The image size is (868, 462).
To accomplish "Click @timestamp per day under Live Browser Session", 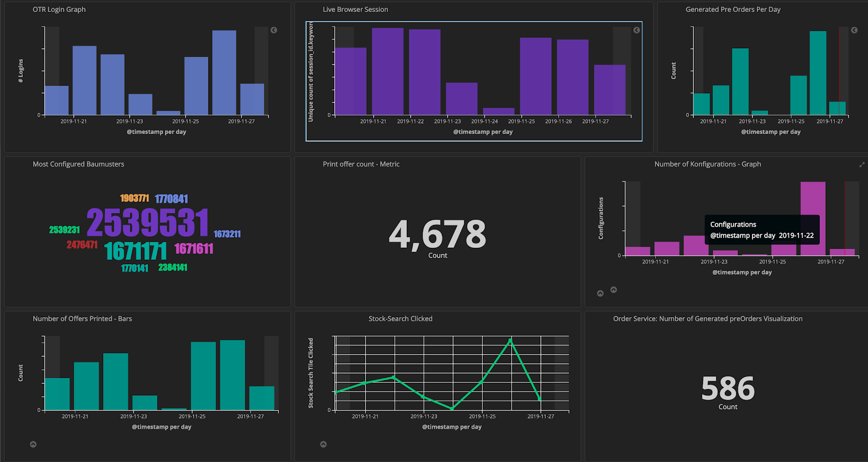I will (483, 132).
